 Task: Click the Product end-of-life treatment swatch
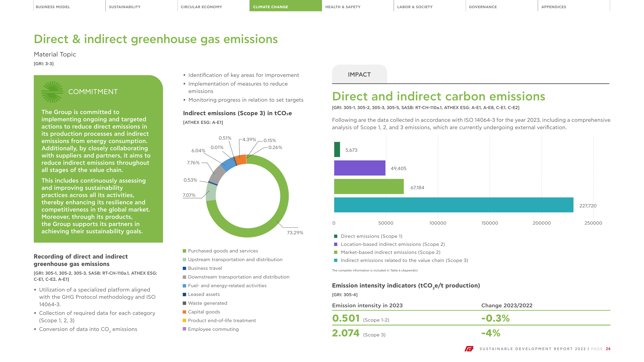pyautogui.click(x=185, y=320)
